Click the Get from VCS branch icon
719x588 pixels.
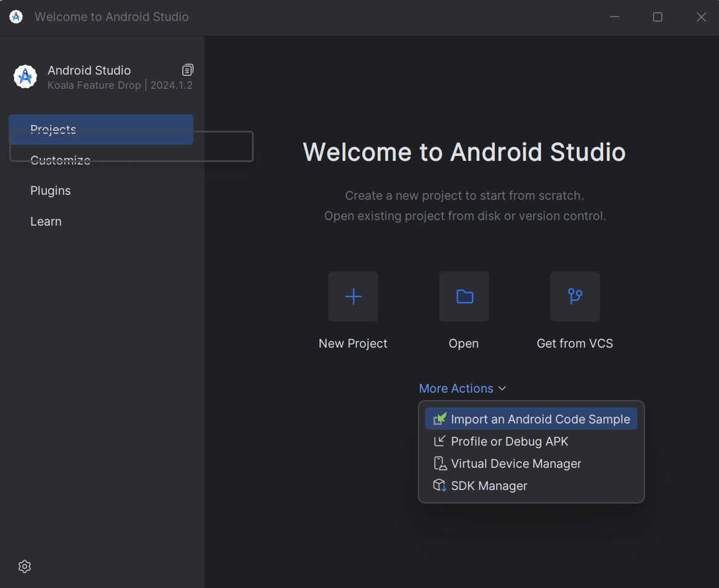(x=574, y=296)
